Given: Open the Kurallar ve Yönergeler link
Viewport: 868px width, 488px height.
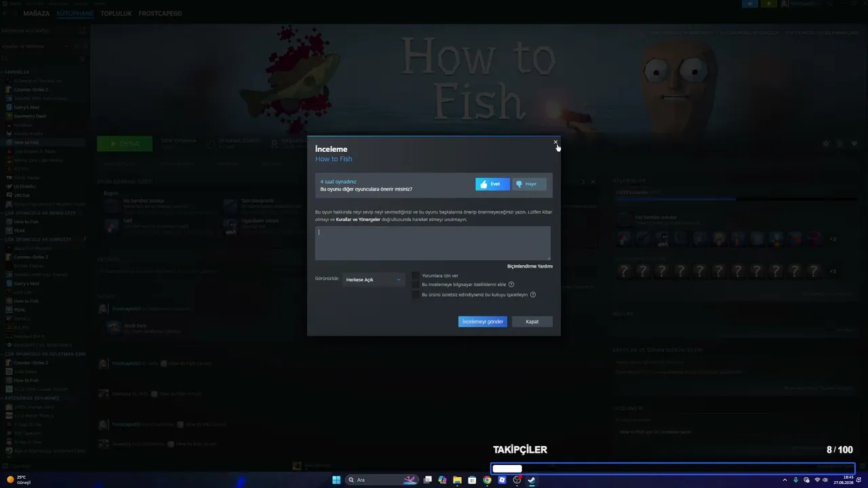Looking at the screenshot, I should (x=359, y=220).
